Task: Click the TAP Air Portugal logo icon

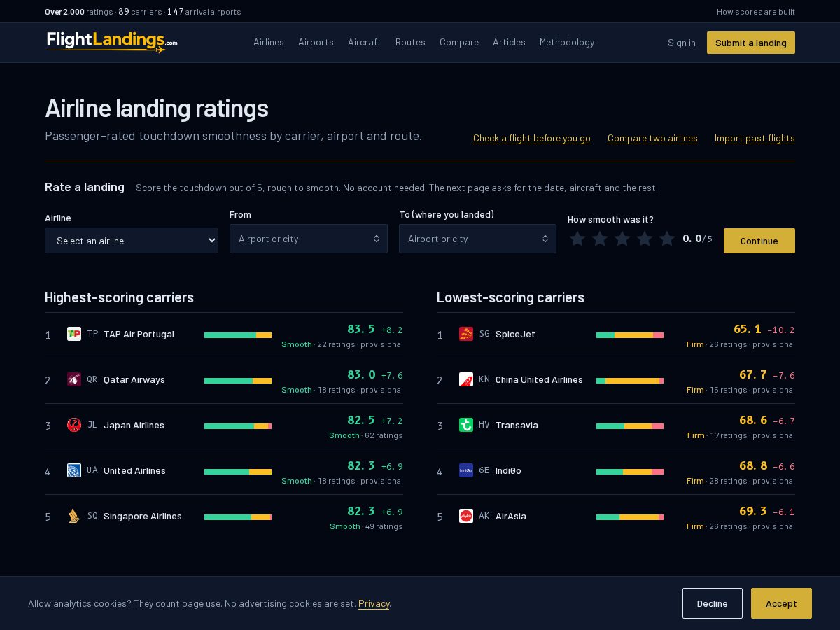Action: [x=74, y=334]
